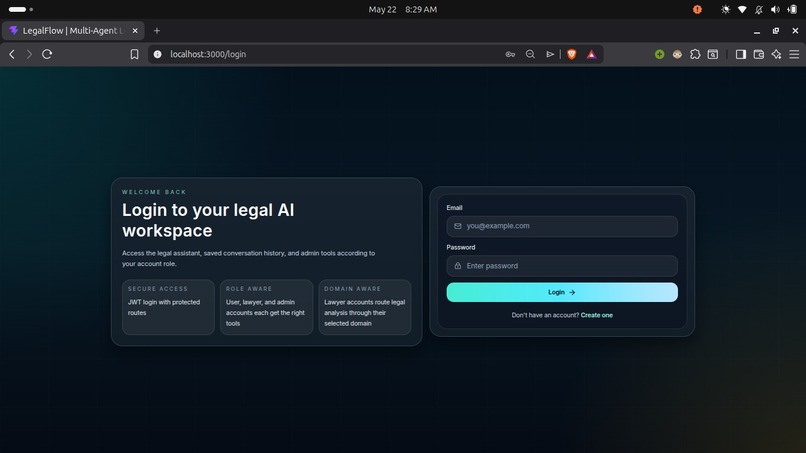806x453 pixels.
Task: Toggle the browser sidebar panel
Action: coord(741,54)
